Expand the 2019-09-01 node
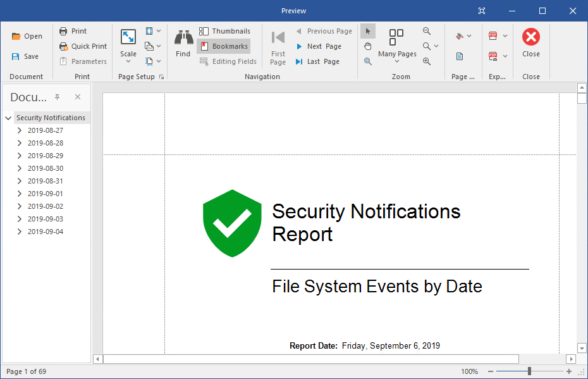Screen dimensions: 588x379 tap(20, 194)
